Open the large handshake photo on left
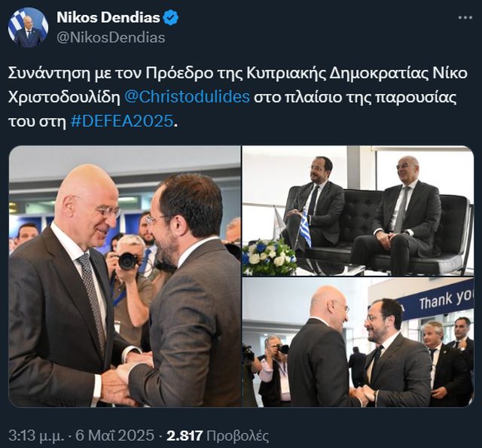The image size is (482, 448). [x=125, y=276]
